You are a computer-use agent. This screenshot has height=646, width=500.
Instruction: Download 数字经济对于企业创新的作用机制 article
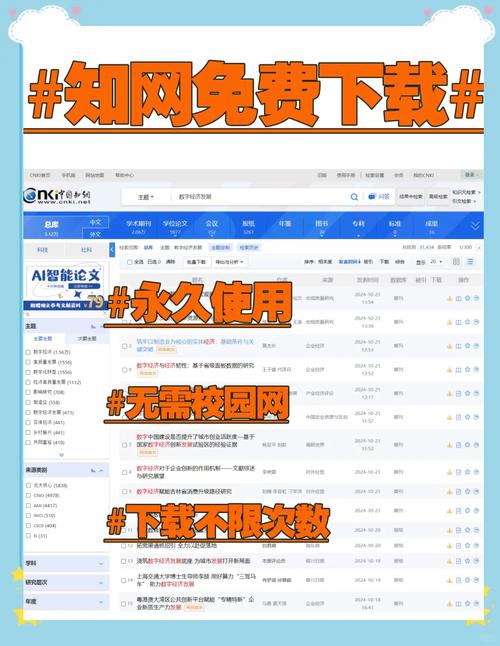(449, 472)
